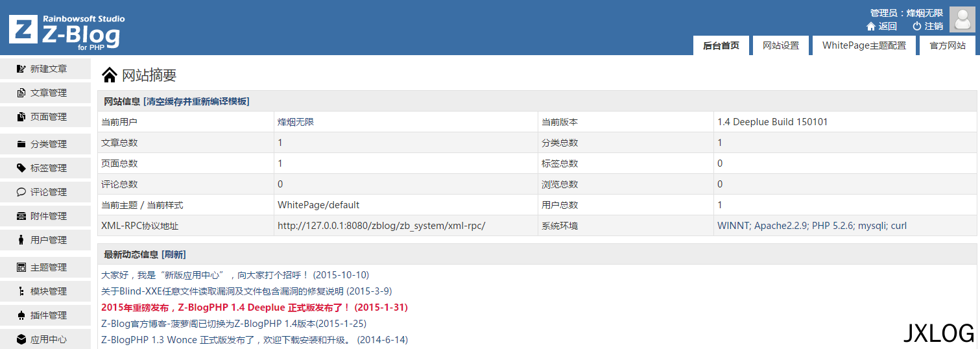The width and height of the screenshot is (980, 349).
Task: Click the 当前主题 / 当前样式 label
Action: pos(142,205)
